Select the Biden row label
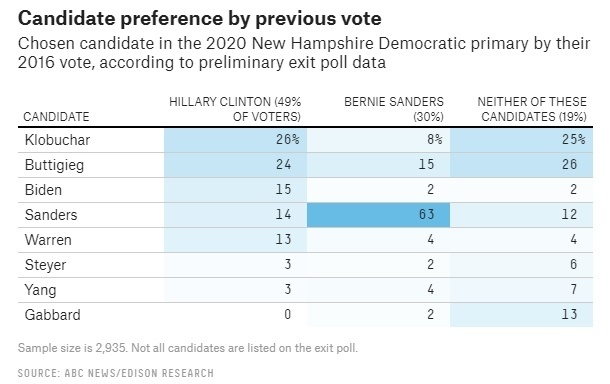 pyautogui.click(x=43, y=190)
